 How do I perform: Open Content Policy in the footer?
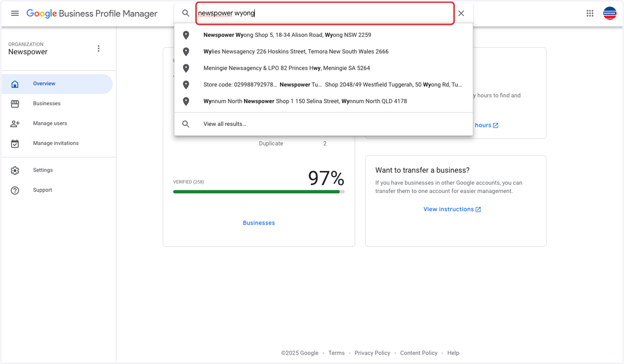(419, 353)
